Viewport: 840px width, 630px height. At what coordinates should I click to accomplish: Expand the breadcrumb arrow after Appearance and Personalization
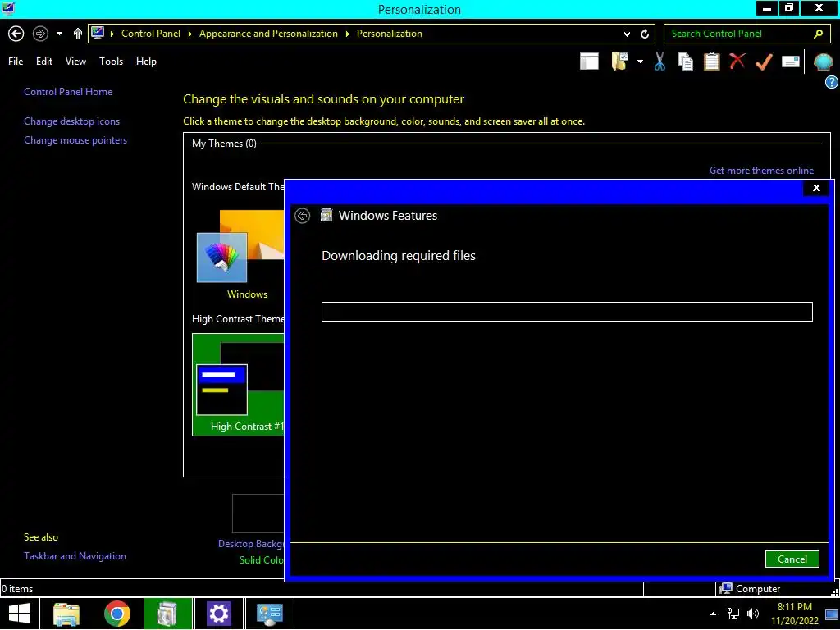tap(347, 34)
